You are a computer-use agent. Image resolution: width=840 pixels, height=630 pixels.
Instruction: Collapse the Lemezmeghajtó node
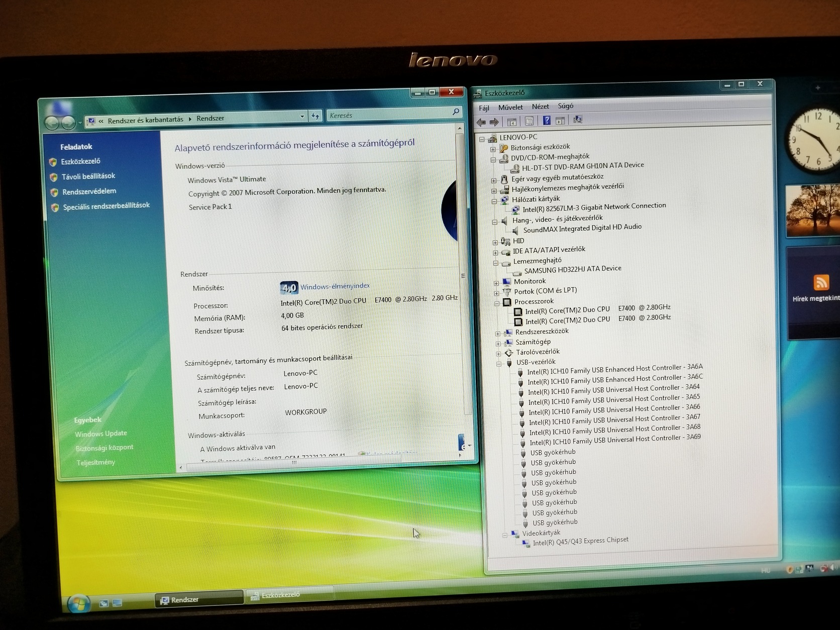click(496, 263)
